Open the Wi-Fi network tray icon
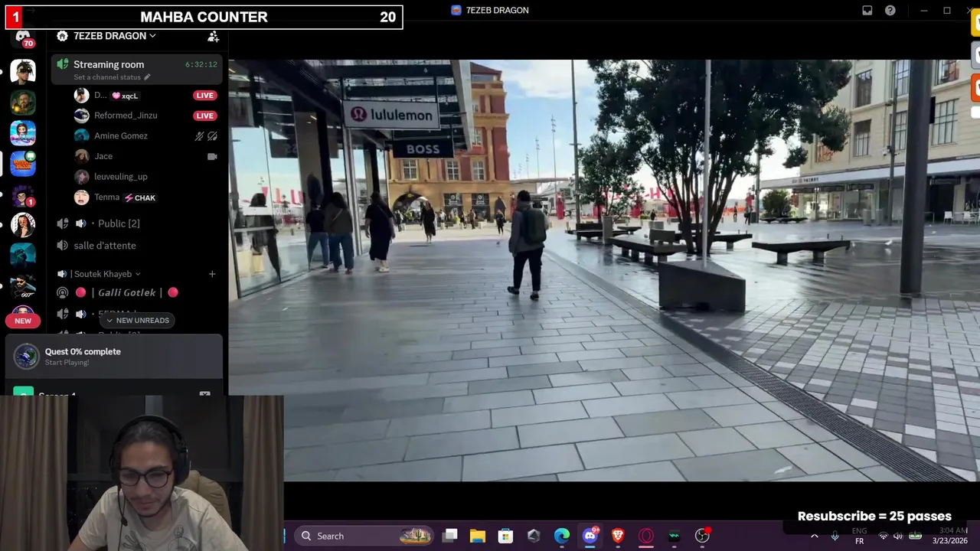 883,536
